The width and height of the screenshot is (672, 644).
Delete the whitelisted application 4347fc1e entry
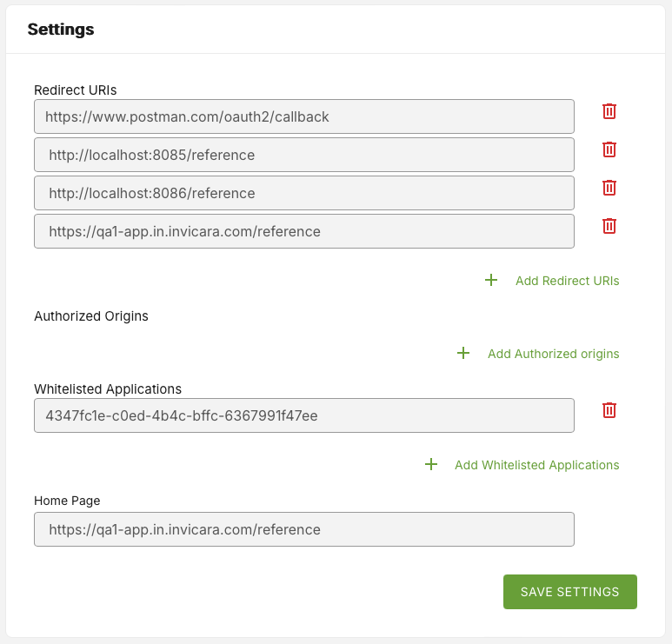609,410
